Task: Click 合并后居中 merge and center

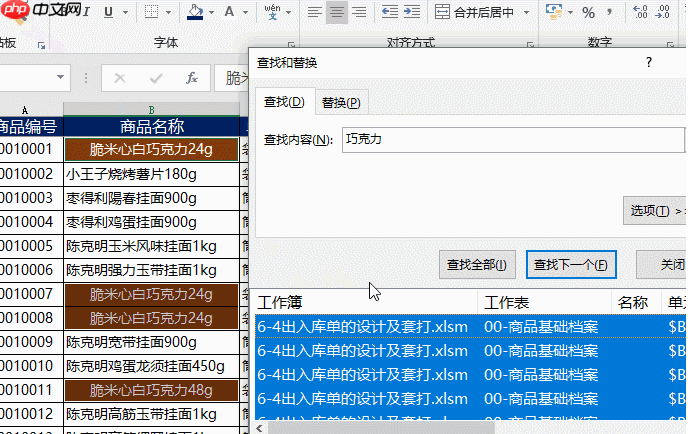Action: tap(474, 12)
